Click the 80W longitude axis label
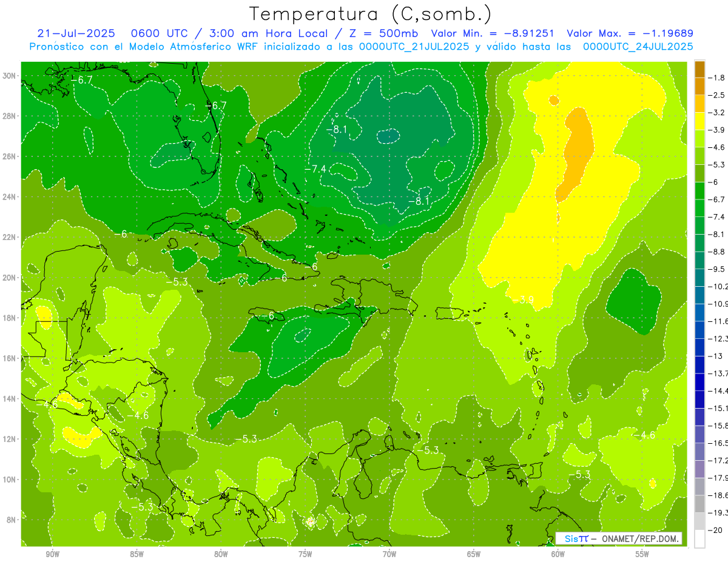Image resolution: width=728 pixels, height=562 pixels. [221, 554]
